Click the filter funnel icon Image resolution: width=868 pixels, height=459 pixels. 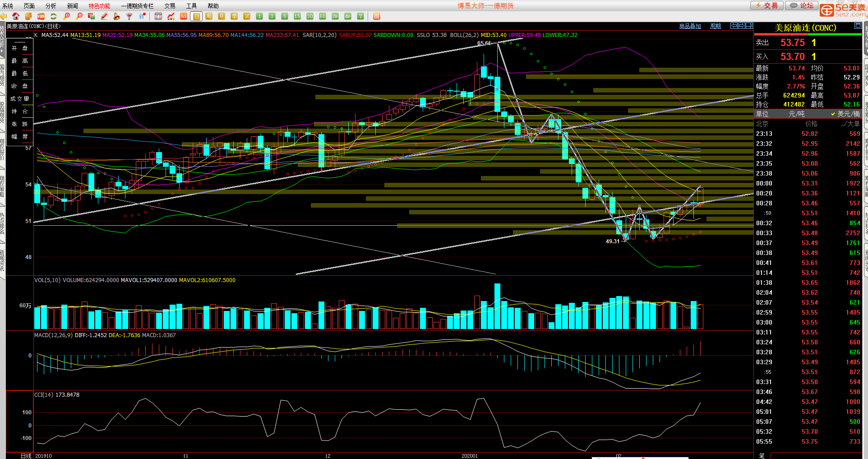(129, 16)
